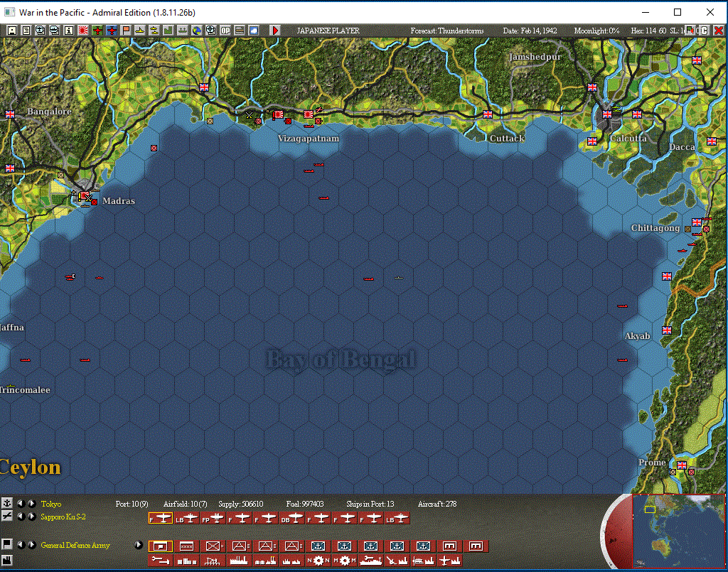Viewport: 728px width, 572px height.
Task: Click the British flag at Chittagong
Action: tap(697, 222)
